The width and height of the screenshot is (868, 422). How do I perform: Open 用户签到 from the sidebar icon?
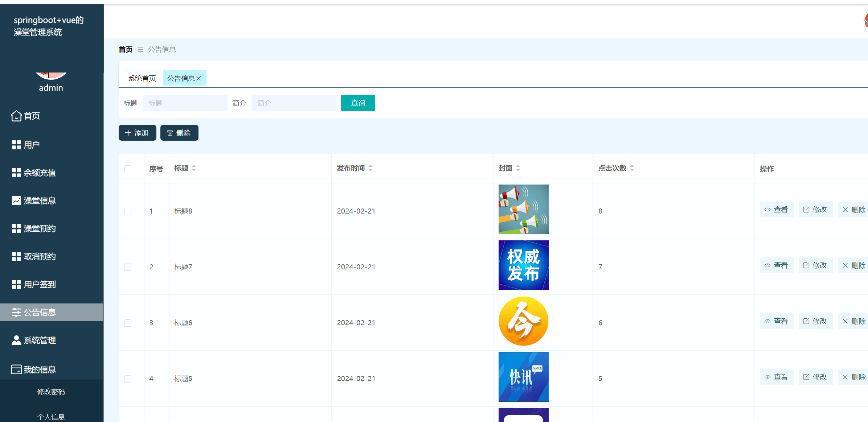point(16,284)
